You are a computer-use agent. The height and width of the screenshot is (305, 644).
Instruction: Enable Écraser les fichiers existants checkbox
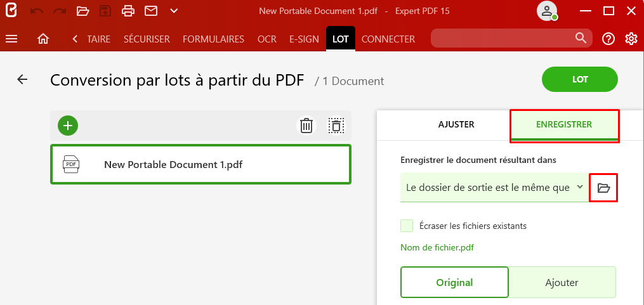(407, 226)
